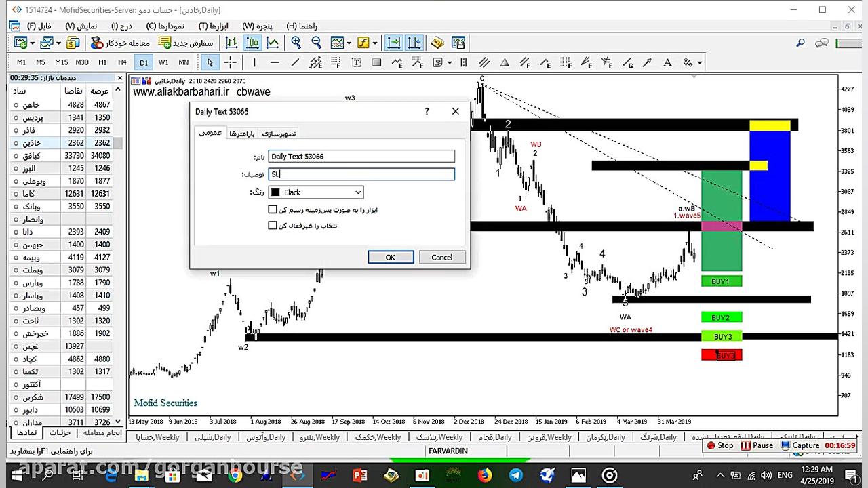Viewport: 868px width, 488px height.
Task: Choose the Fibonacci retracement tool
Action: tap(336, 62)
